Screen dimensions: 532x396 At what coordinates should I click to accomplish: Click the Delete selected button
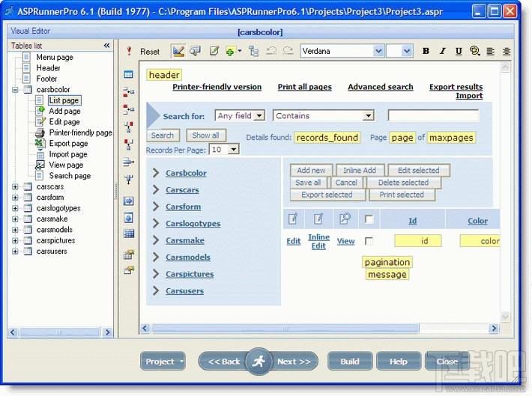403,183
